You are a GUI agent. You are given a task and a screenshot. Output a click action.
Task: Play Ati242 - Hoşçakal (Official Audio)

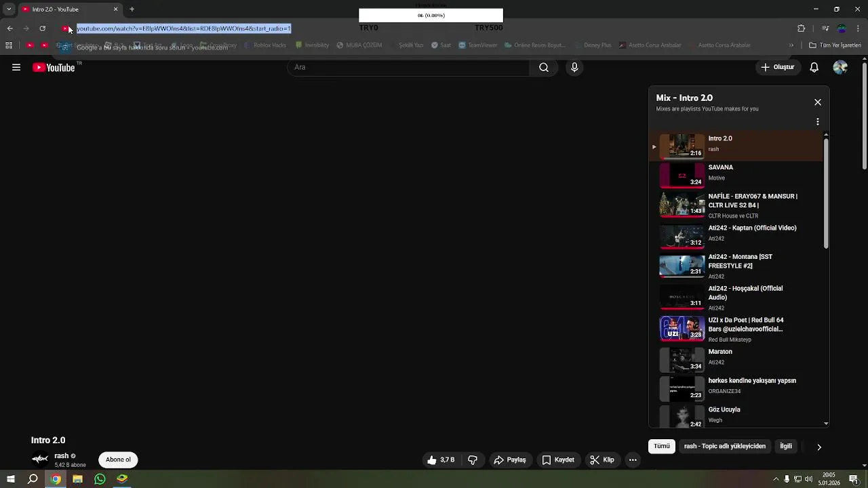point(737,298)
